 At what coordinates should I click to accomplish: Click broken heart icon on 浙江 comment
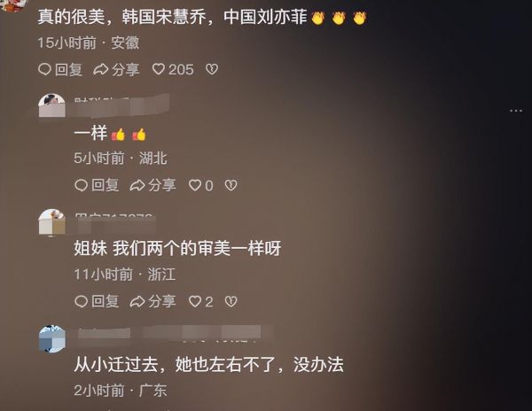[231, 301]
